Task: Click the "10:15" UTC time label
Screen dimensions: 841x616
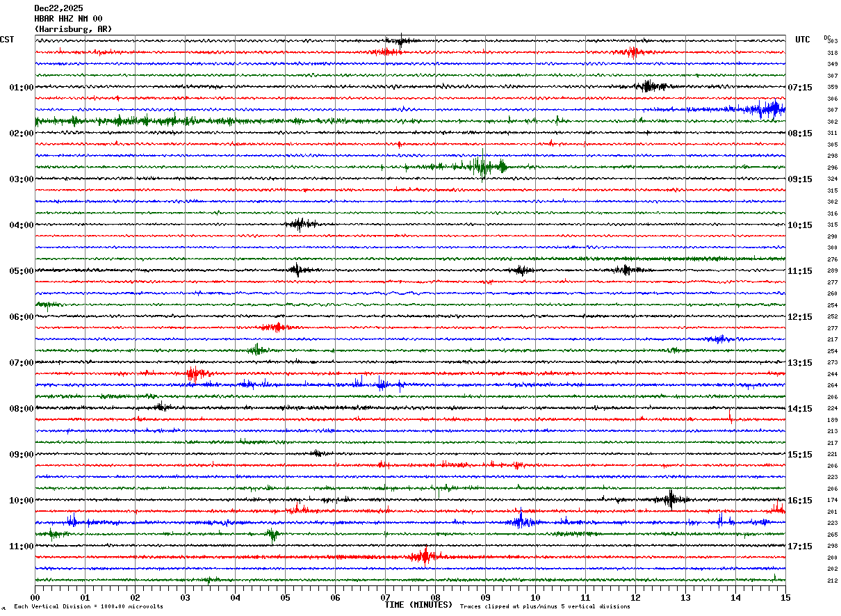Action: tap(801, 225)
